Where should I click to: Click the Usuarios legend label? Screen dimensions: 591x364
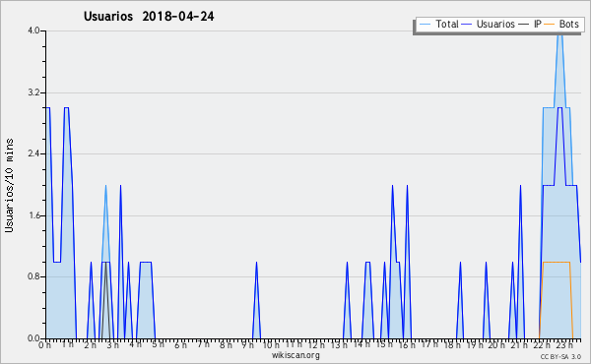[x=495, y=24]
